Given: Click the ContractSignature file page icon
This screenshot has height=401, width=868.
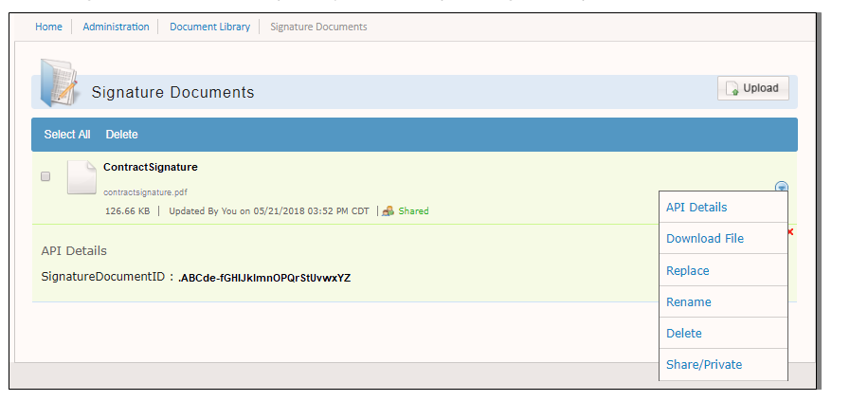Looking at the screenshot, I should click(x=81, y=177).
